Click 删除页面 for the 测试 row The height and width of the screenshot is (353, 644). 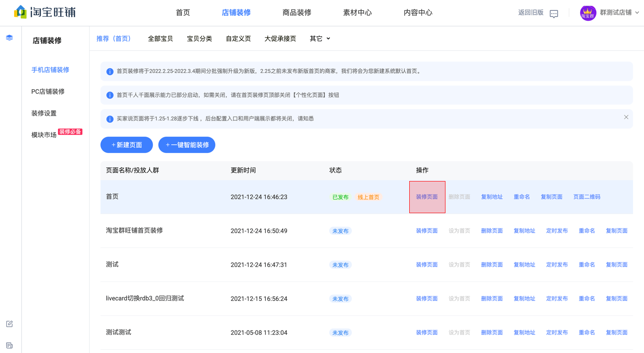[492, 265]
